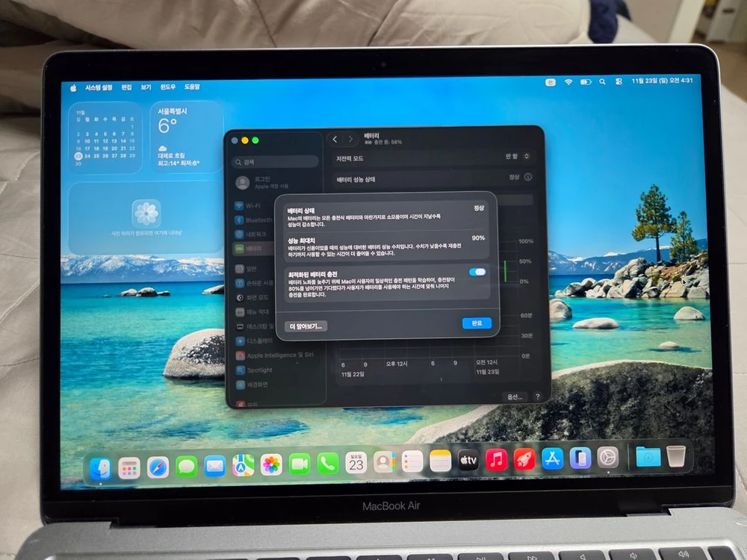This screenshot has height=560, width=747.
Task: Click the 더 알아보기... button
Action: pyautogui.click(x=306, y=326)
